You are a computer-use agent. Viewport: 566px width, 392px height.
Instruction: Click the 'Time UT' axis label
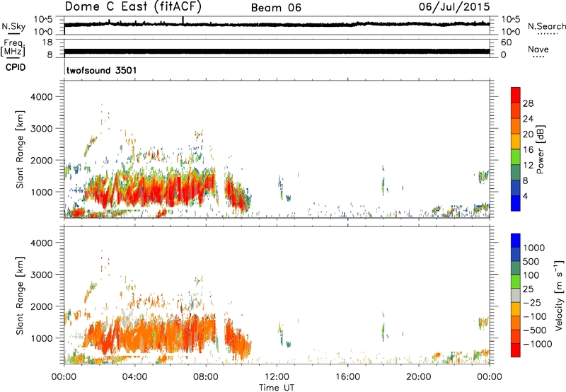click(x=277, y=388)
